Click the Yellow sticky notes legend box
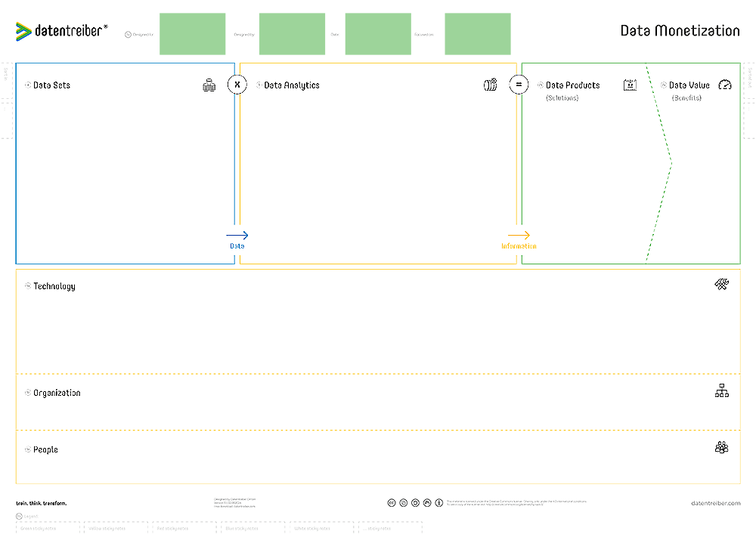The image size is (756, 534). pyautogui.click(x=116, y=528)
